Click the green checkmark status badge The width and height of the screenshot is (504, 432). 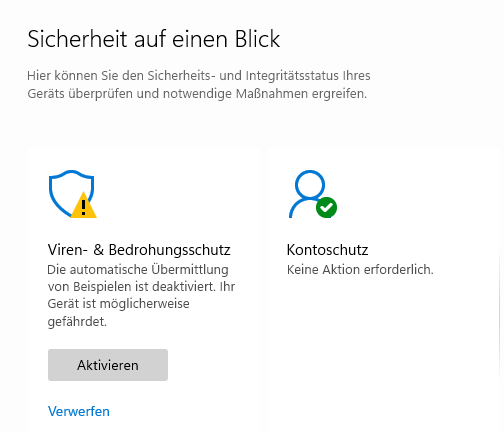[x=326, y=208]
